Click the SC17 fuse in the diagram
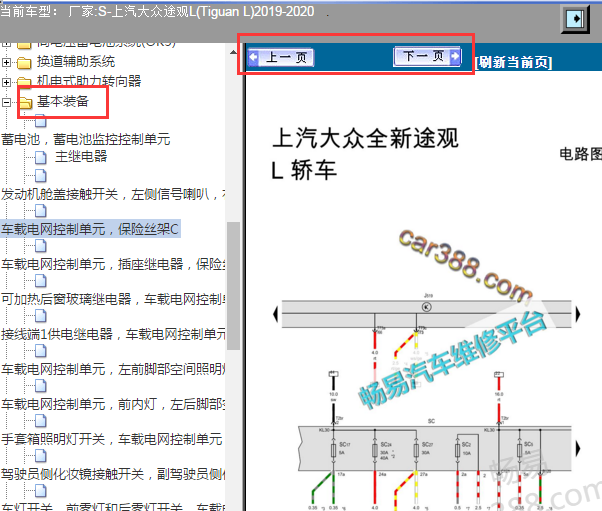The image size is (602, 511). [x=334, y=450]
